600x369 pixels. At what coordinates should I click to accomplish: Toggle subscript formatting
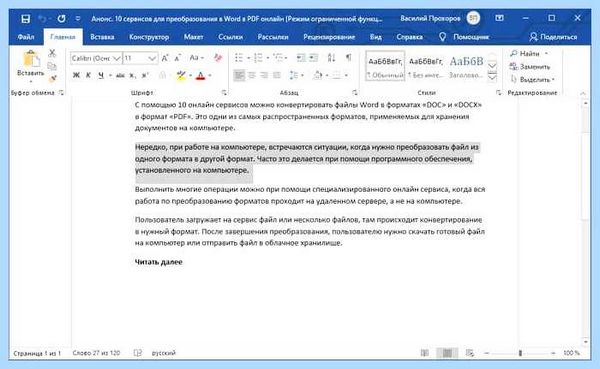click(x=132, y=75)
